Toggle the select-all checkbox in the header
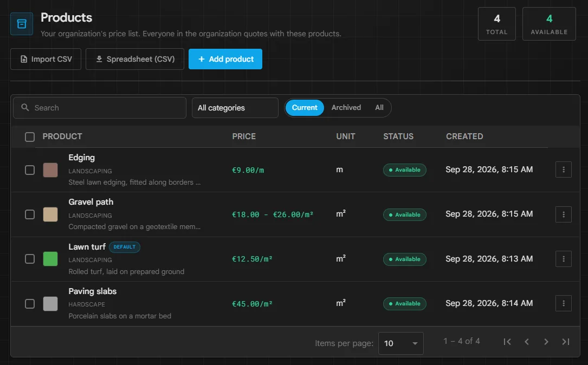Screen dimensions: 588x365 [30, 137]
